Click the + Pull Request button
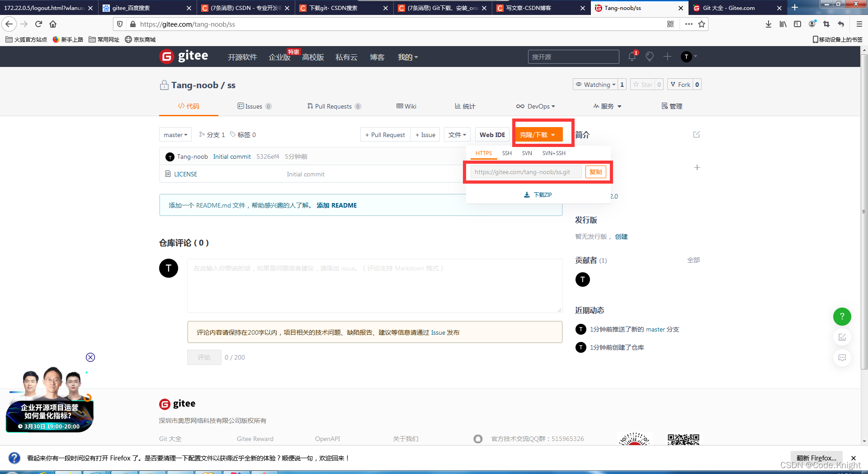The image size is (868, 474). [x=385, y=135]
